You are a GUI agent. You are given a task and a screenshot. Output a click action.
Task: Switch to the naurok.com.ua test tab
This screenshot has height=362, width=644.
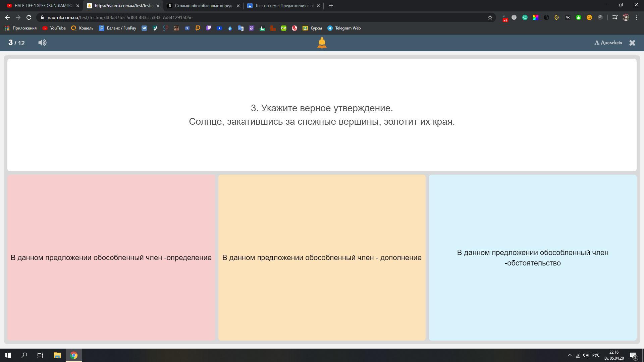123,6
